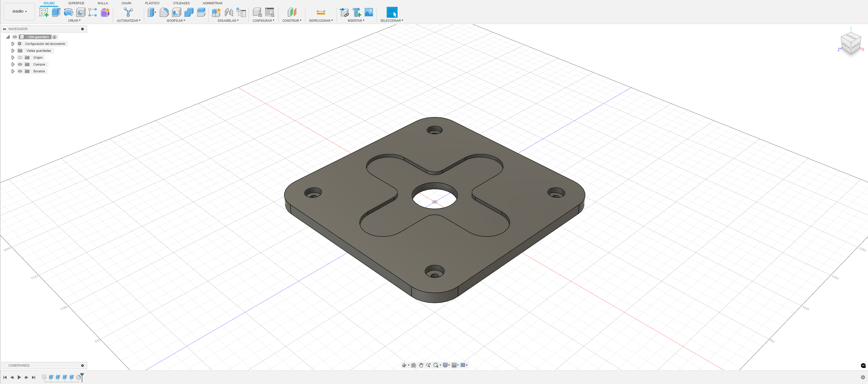Viewport: 868px width, 384px height.
Task: Expand the Vistas guardadas node
Action: click(x=13, y=51)
